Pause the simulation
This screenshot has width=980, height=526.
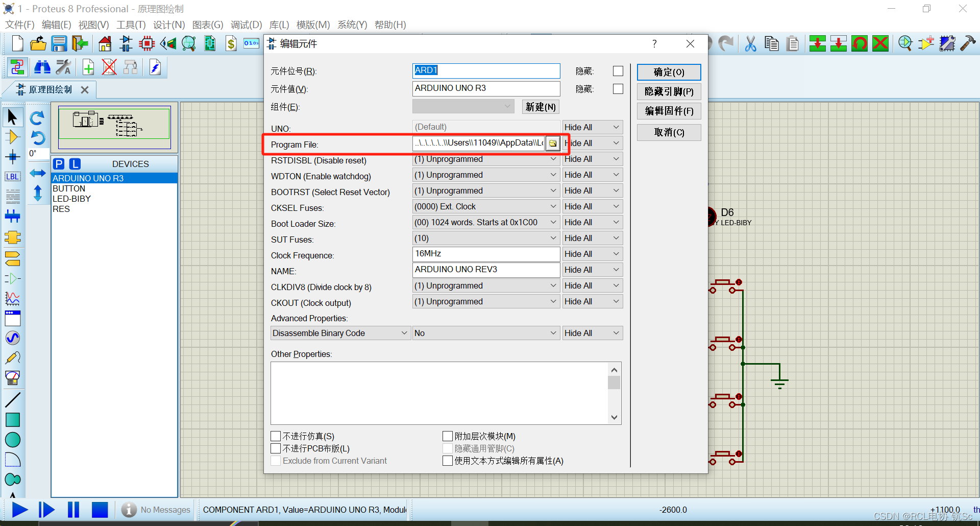73,510
